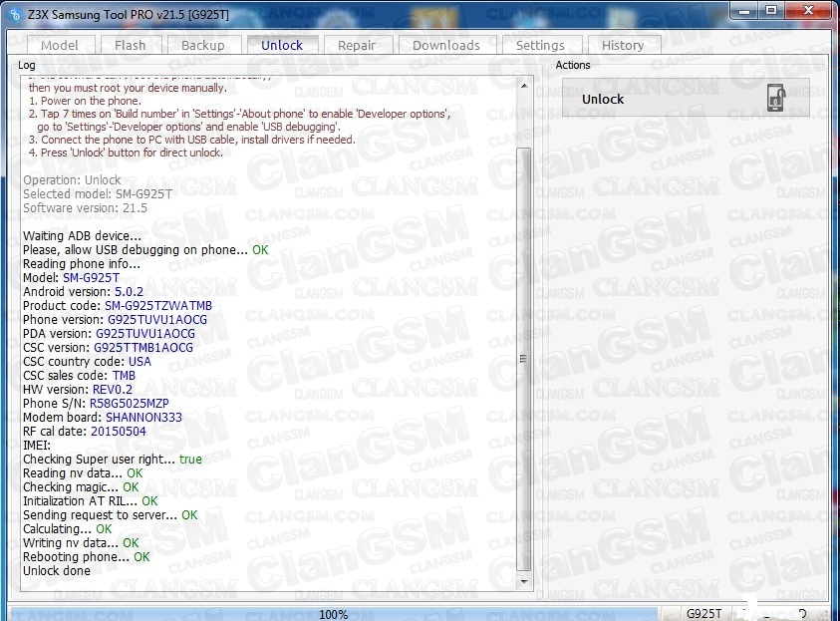View the History tab
Image resolution: width=840 pixels, height=621 pixels.
623,46
